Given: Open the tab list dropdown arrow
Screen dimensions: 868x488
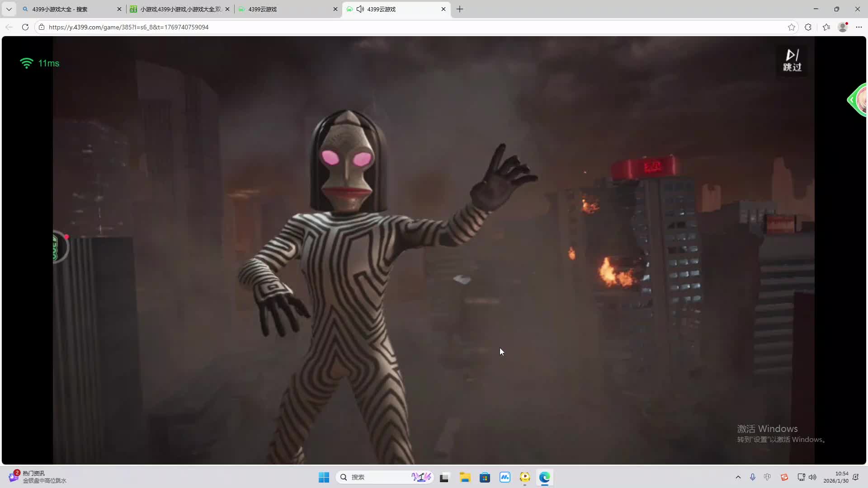Looking at the screenshot, I should 9,9.
